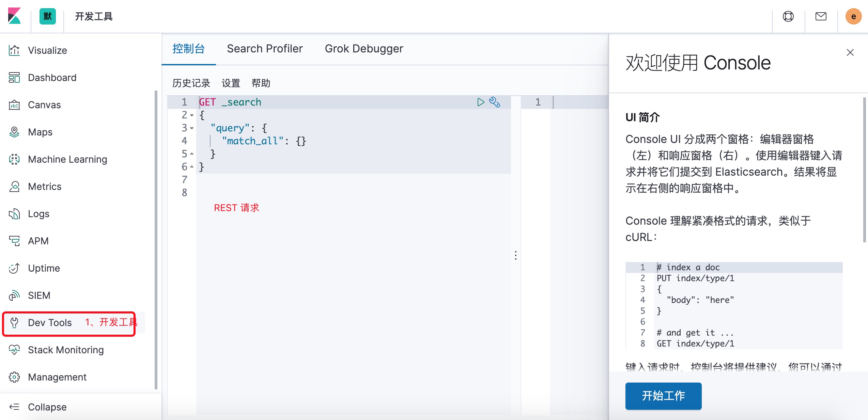Collapse the side navigation
Viewport: 868px width, 420px height.
pos(47,407)
